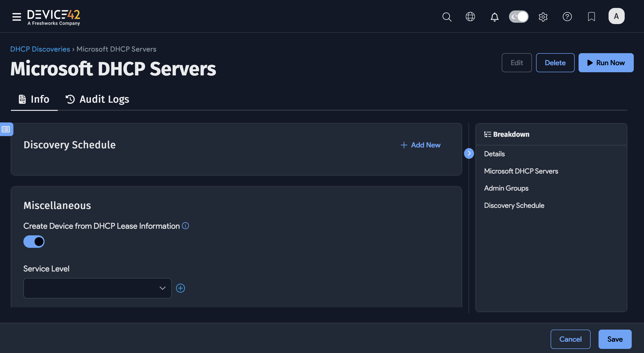Add a Service Level using the plus icon
This screenshot has width=644, height=353.
pyautogui.click(x=180, y=288)
